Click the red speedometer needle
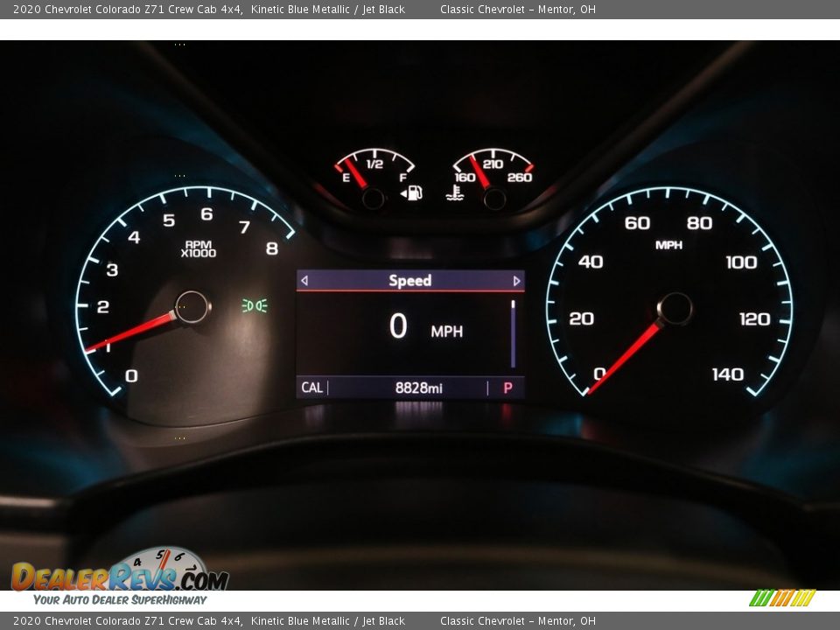The height and width of the screenshot is (630, 840). [626, 355]
